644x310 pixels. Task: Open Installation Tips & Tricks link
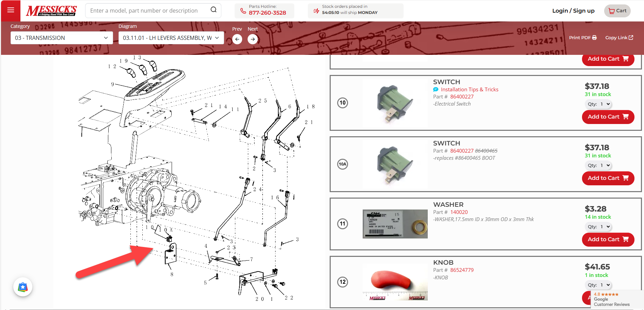469,90
